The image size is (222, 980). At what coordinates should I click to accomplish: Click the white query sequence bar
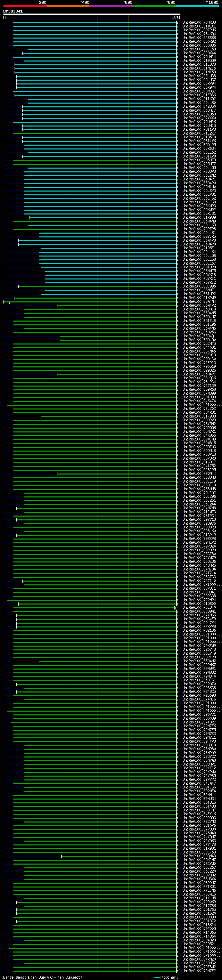(x=92, y=15)
